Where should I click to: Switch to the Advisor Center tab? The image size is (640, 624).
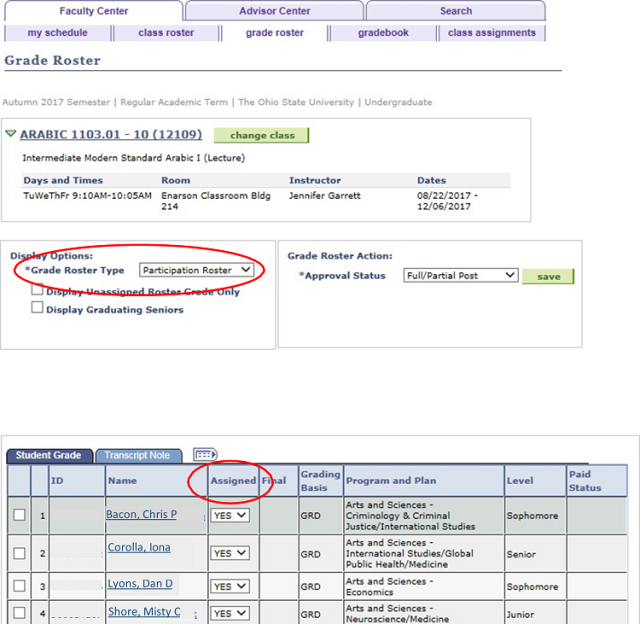click(x=274, y=11)
